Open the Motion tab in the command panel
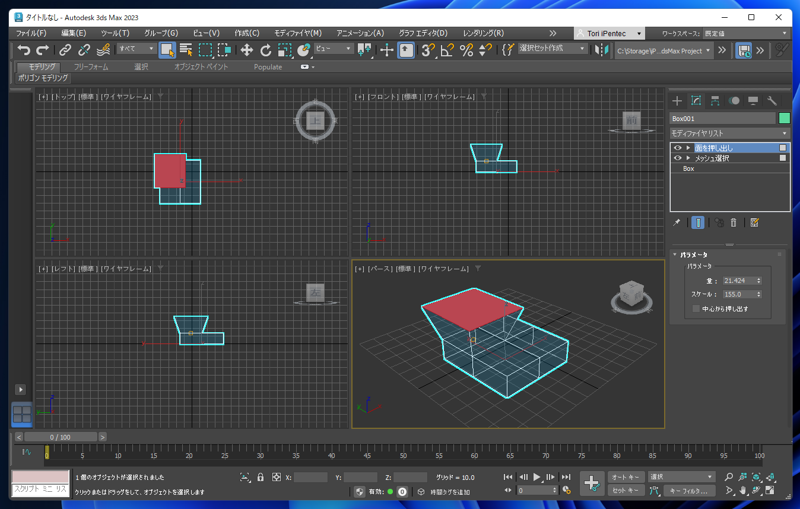The image size is (800, 509). (734, 100)
